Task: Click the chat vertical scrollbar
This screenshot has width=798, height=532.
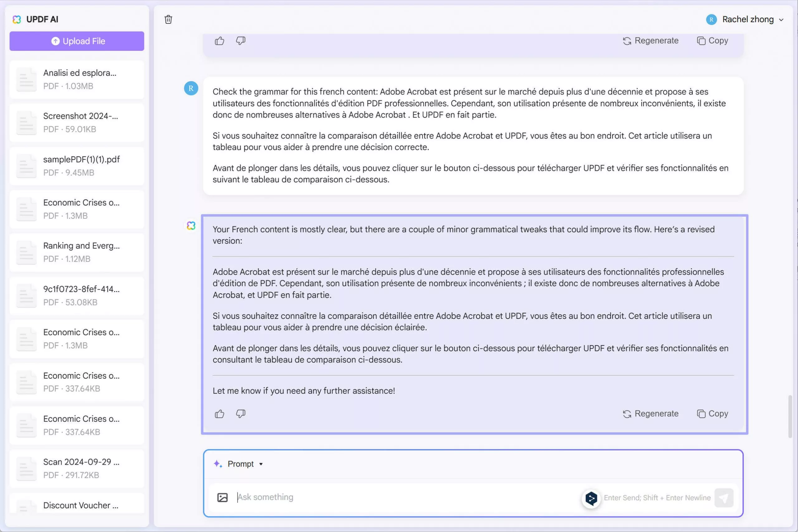Action: (790, 416)
